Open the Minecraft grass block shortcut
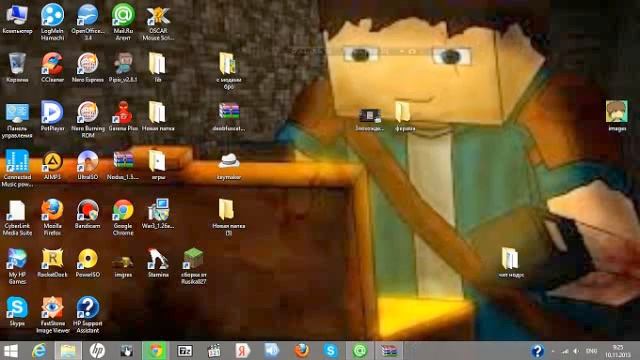Viewport: 640px width, 360px height. pos(193,267)
